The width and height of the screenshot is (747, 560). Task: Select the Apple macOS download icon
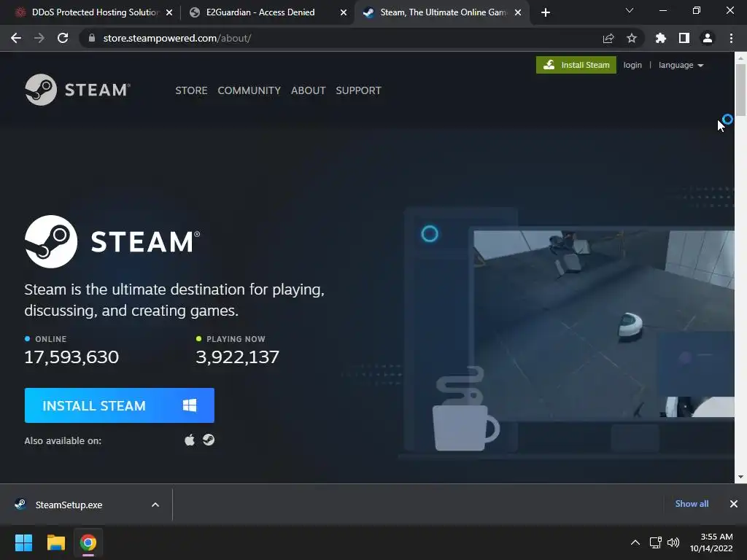(190, 440)
